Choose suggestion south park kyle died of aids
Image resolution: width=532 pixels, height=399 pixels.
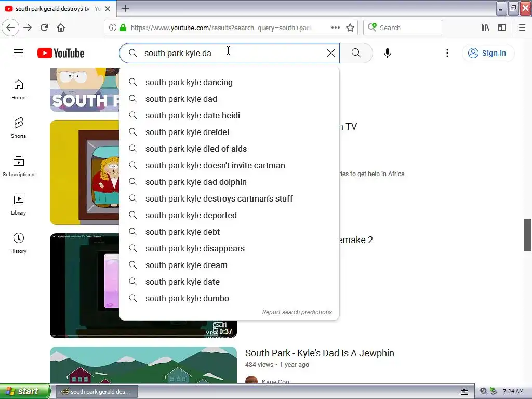pyautogui.click(x=229, y=149)
